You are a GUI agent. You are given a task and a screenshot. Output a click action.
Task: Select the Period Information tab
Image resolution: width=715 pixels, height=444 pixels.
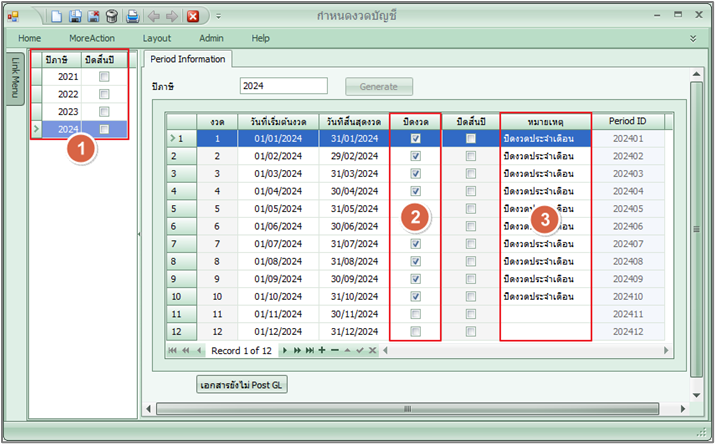(188, 59)
